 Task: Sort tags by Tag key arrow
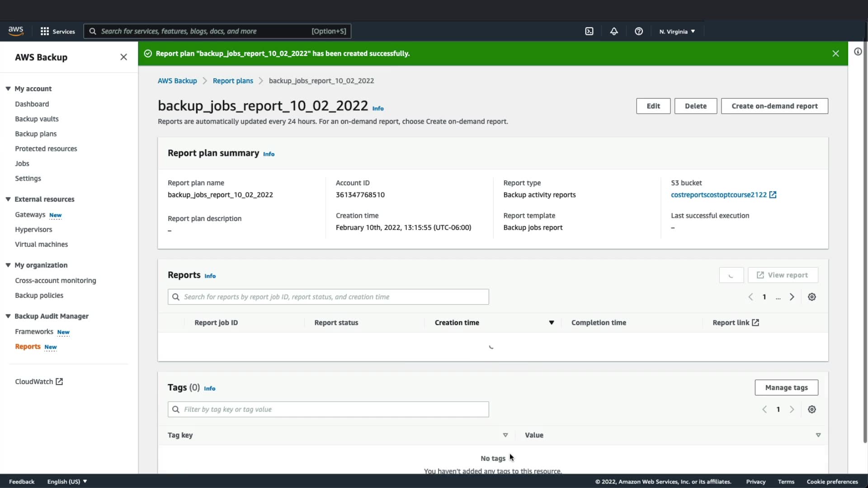[x=505, y=435]
